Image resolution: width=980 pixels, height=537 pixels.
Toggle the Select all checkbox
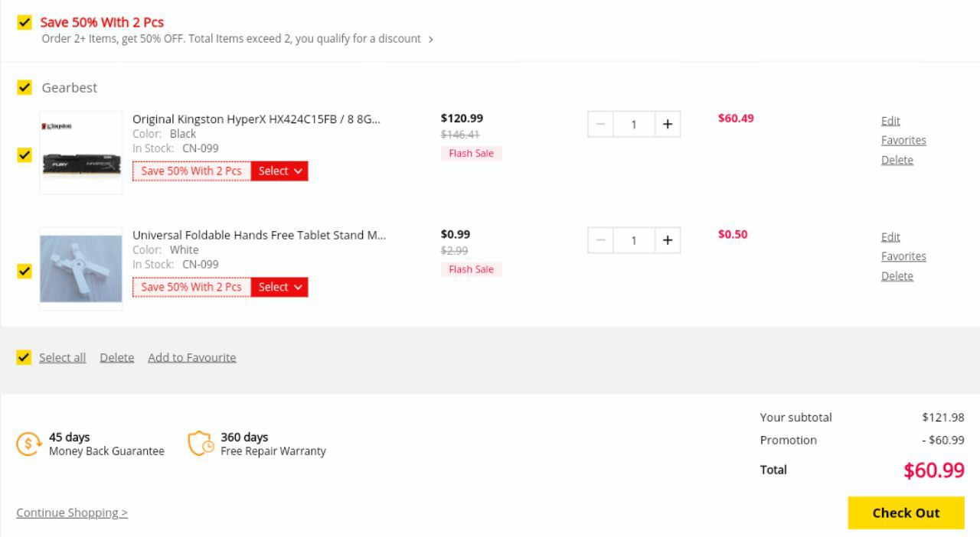click(x=24, y=357)
